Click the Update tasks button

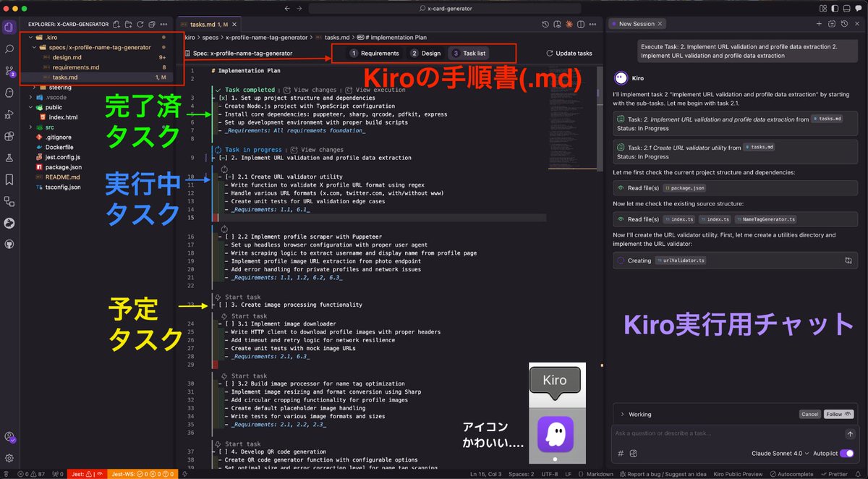[569, 54]
